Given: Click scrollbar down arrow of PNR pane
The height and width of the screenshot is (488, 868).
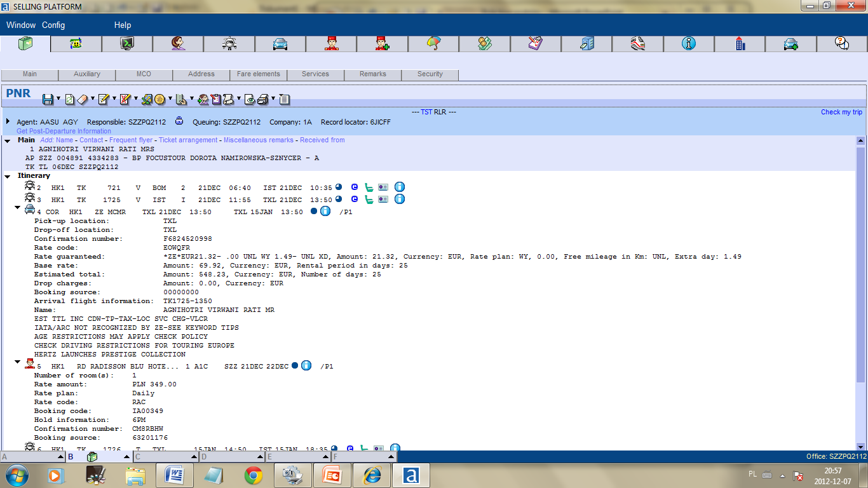Looking at the screenshot, I should (x=861, y=447).
